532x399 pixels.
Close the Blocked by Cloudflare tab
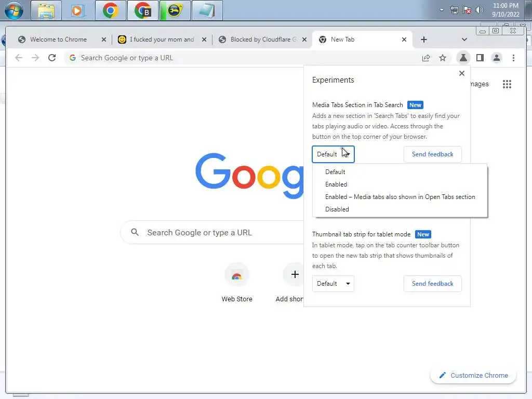tap(304, 39)
